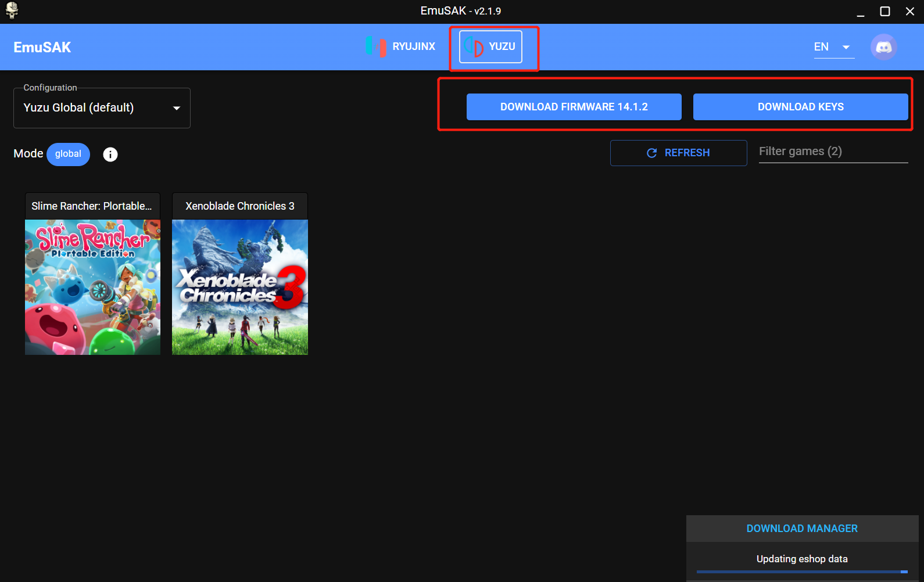Expand the Yuzu Global configuration dropdown

(102, 108)
